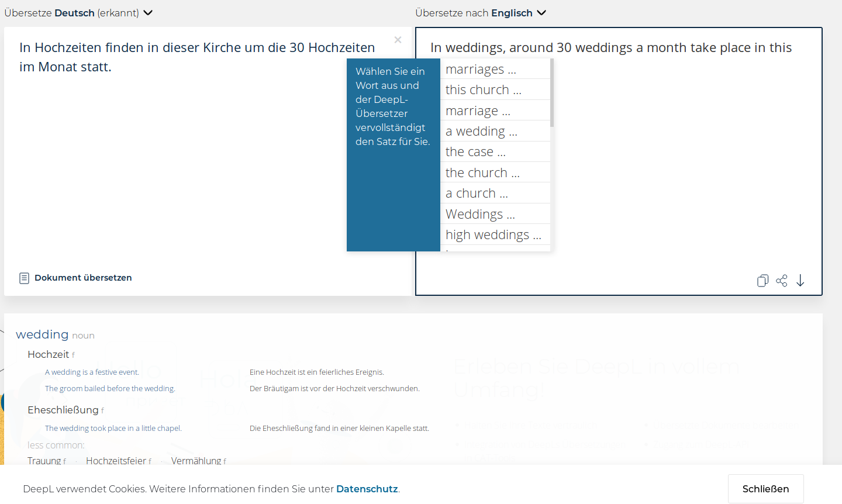Select 'marriages' alternative suggestion
This screenshot has height=504, width=842.
(481, 70)
